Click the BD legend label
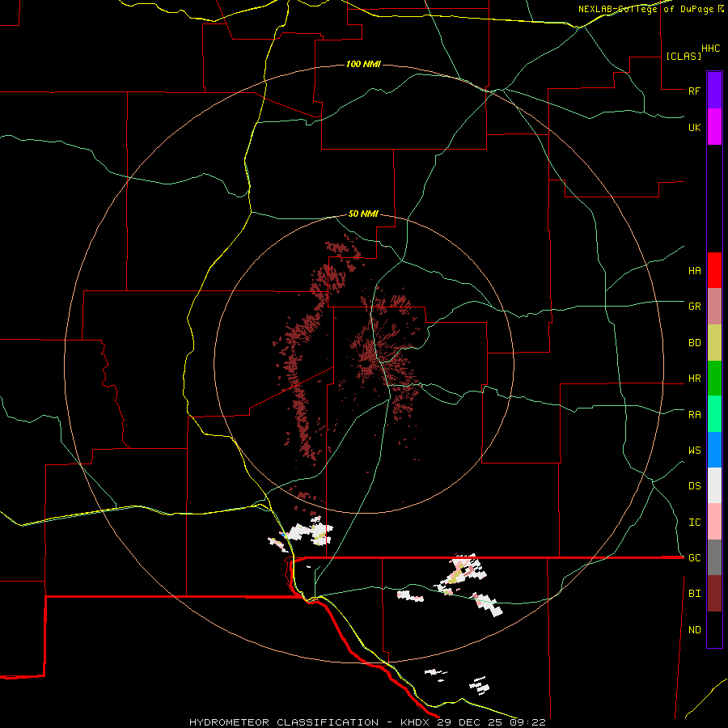728x728 pixels. point(694,343)
